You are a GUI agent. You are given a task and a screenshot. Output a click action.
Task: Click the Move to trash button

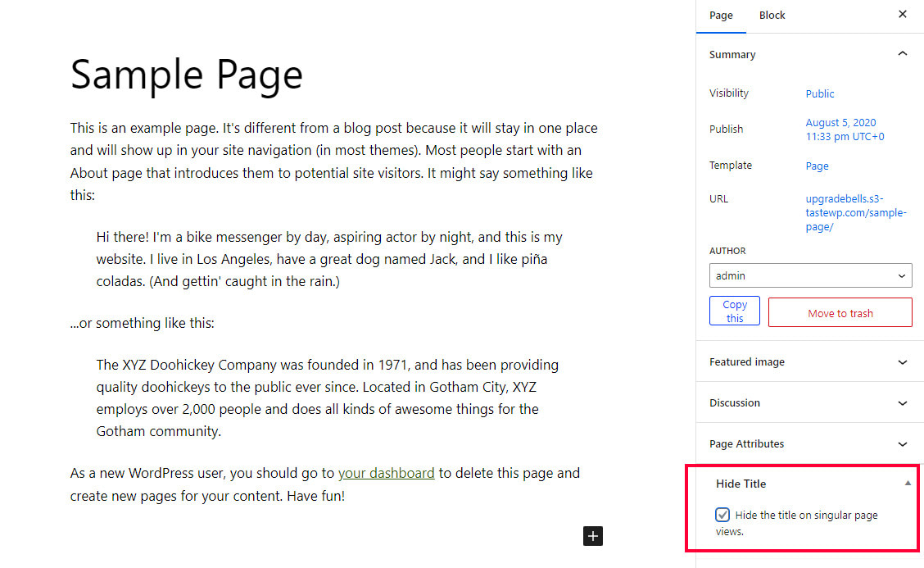click(840, 312)
